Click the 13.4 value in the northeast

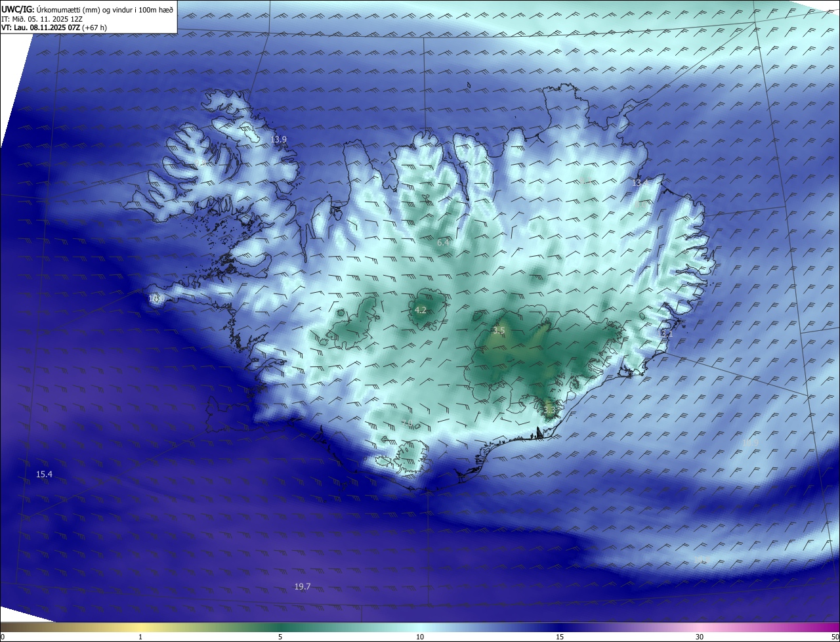pos(639,182)
